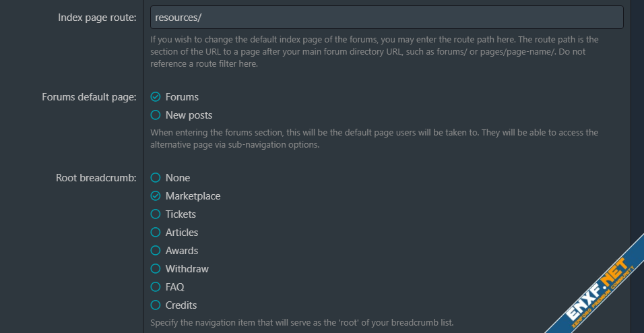Select the Forums radio option

point(156,97)
